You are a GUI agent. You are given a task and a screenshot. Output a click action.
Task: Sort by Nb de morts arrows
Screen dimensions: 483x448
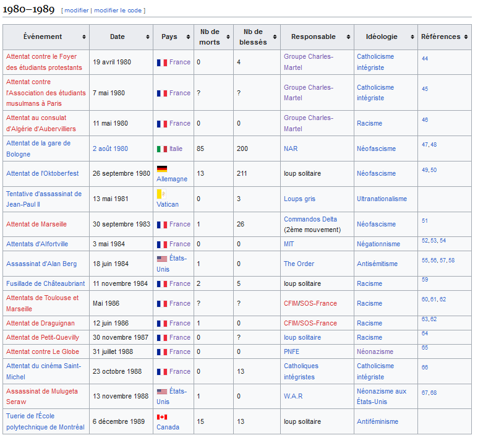(228, 37)
